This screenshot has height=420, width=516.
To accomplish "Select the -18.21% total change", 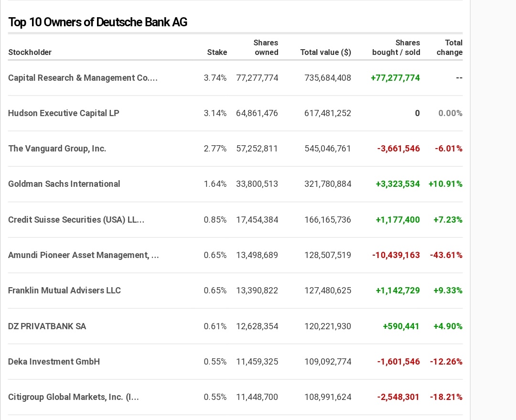I will click(446, 397).
